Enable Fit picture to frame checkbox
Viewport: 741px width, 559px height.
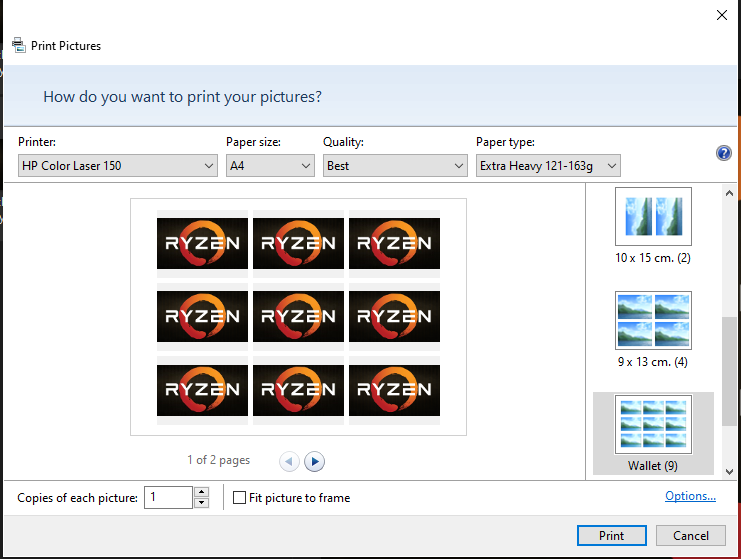pos(240,498)
